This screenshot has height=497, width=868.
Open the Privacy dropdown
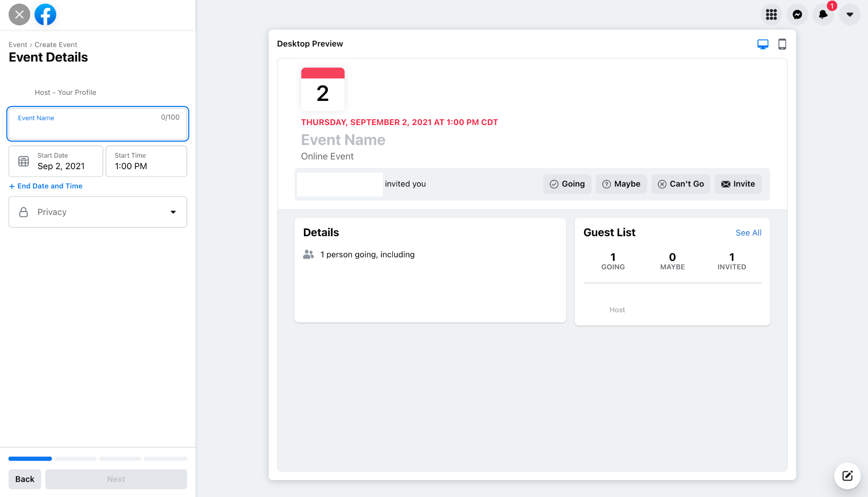coord(97,212)
